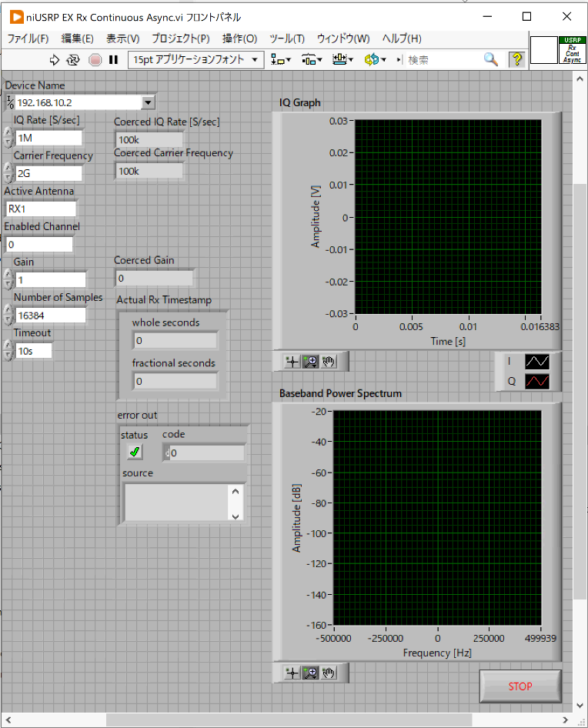The image size is (588, 728).
Task: Open the Align Objects tool
Action: click(x=278, y=60)
